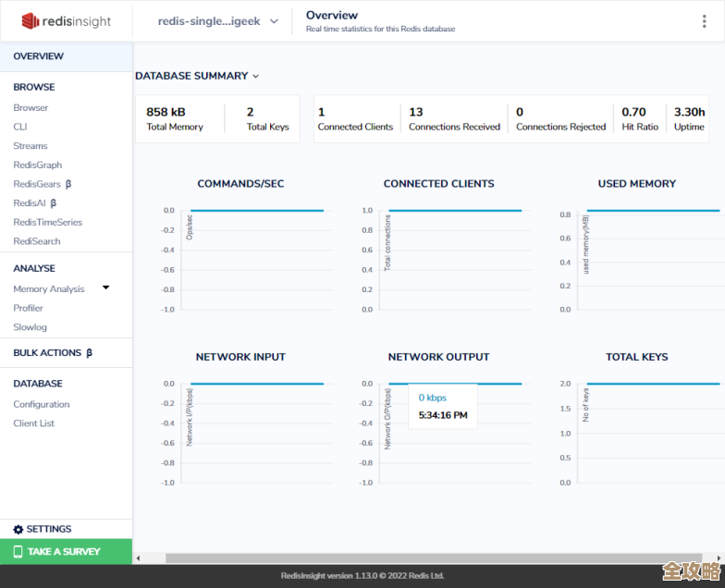725x588 pixels.
Task: Expand the Memory Analysis submenu arrow
Action: pyautogui.click(x=105, y=288)
